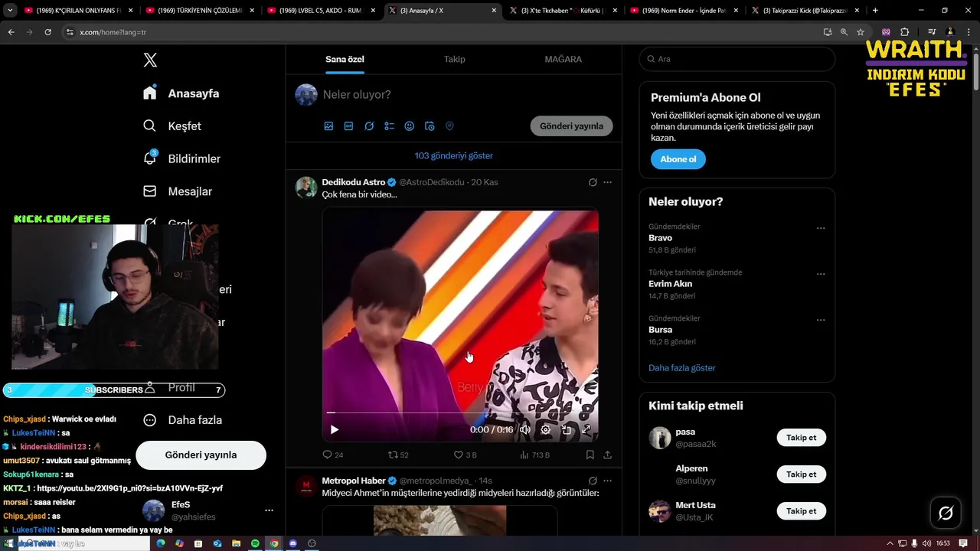Add a poll in the composer
This screenshot has width=980, height=551.
389,126
